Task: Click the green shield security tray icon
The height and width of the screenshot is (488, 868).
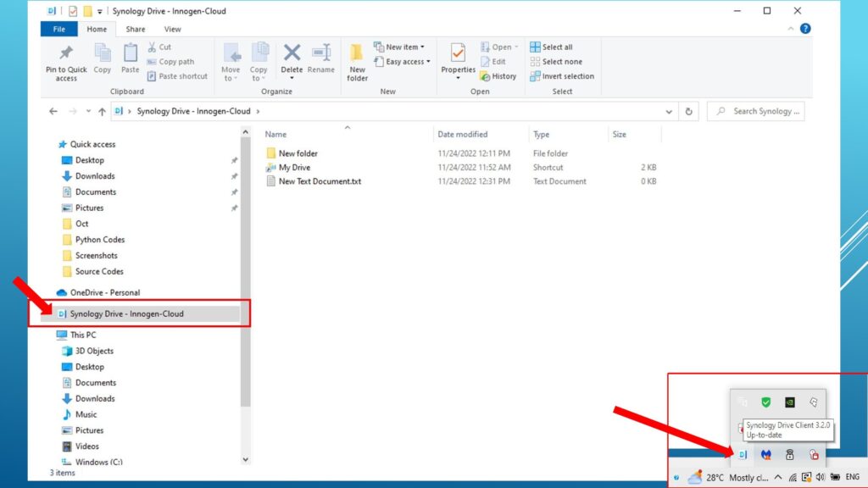Action: click(766, 402)
